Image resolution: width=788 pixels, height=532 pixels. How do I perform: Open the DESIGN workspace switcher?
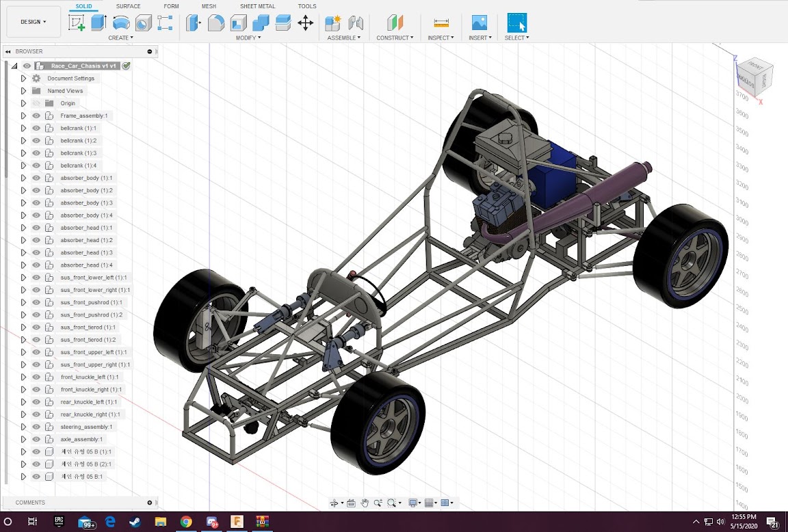(33, 21)
